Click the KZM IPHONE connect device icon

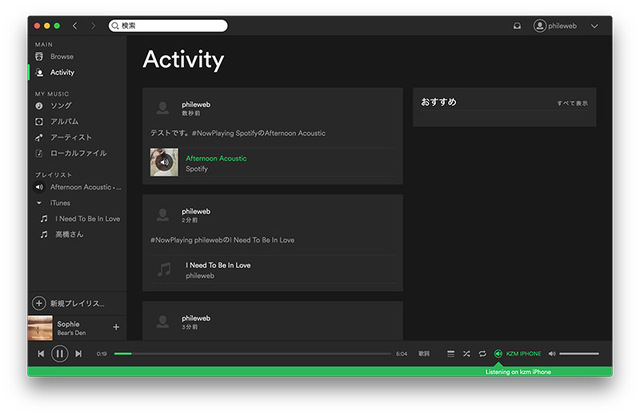click(498, 353)
